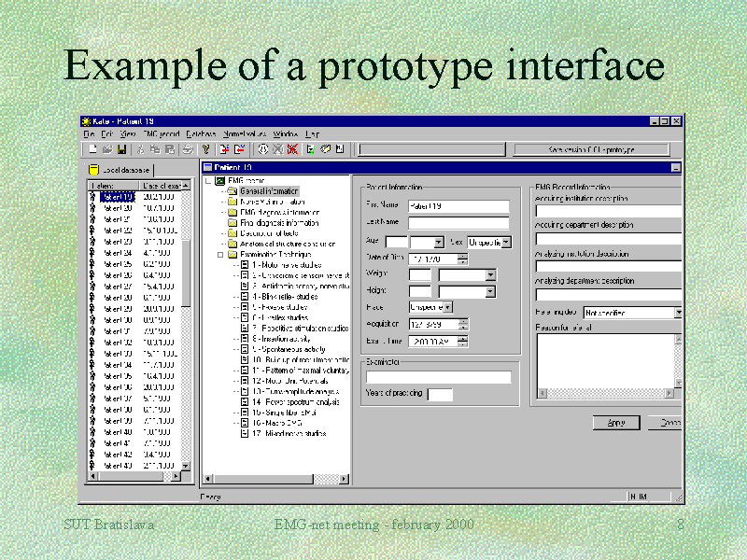Expand the Referring doctor combo box
This screenshot has width=747, height=560.
point(678,313)
